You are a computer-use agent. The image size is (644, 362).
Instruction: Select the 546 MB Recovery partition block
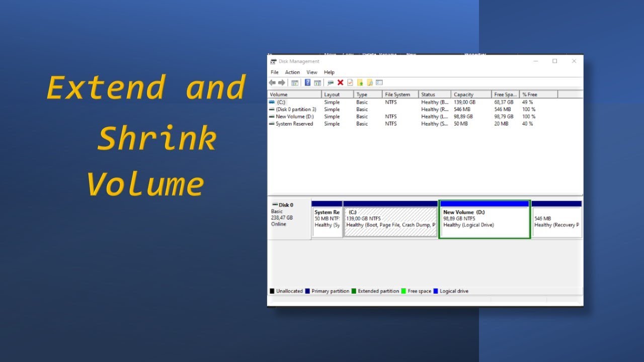557,219
